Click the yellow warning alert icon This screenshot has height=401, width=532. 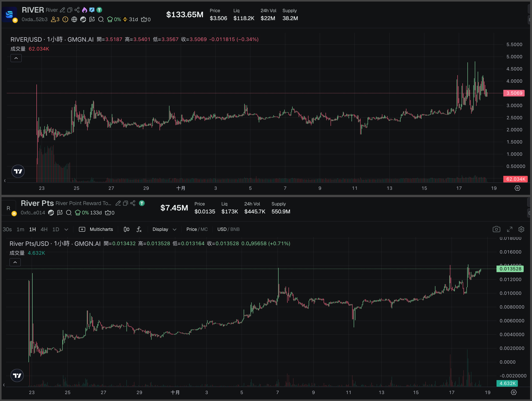tap(65, 19)
